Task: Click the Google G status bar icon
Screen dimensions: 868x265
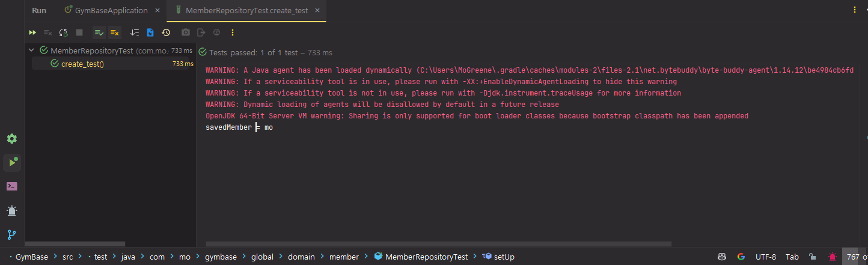Action: [x=741, y=257]
